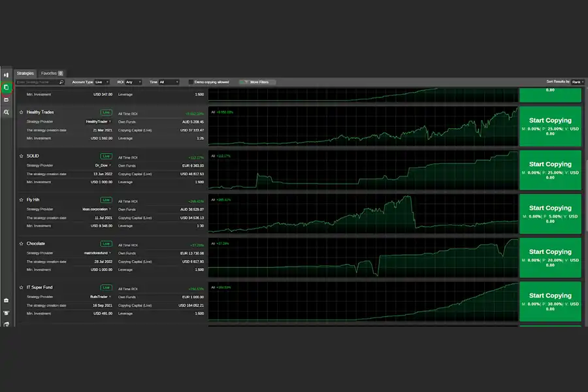Screen dimensions: 588x392
Task: Open the Chocolate performance chart
Action: 363,257
